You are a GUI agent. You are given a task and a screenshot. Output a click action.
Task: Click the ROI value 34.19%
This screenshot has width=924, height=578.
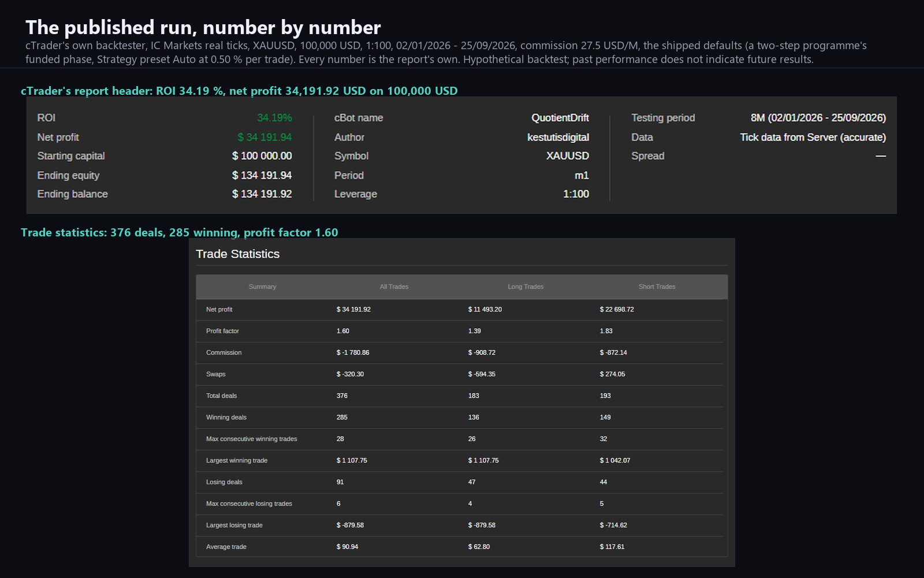tap(274, 118)
